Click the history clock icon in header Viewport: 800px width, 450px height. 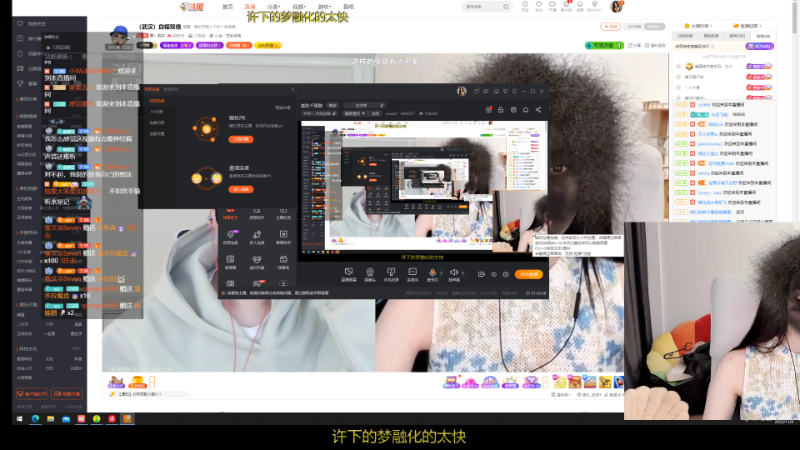525,6
